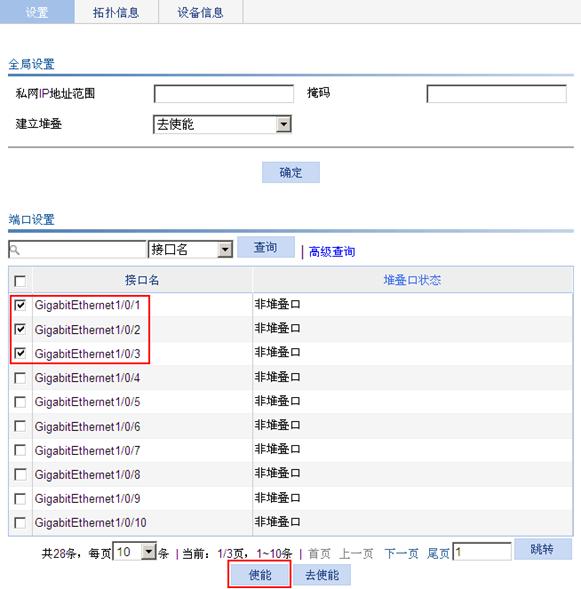The image size is (581, 589).
Task: Check the GigabitEthernet1/0/5 checkbox
Action: pos(20,402)
